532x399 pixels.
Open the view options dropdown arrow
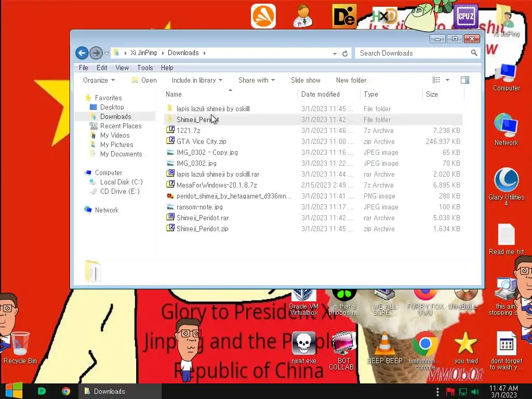point(447,80)
